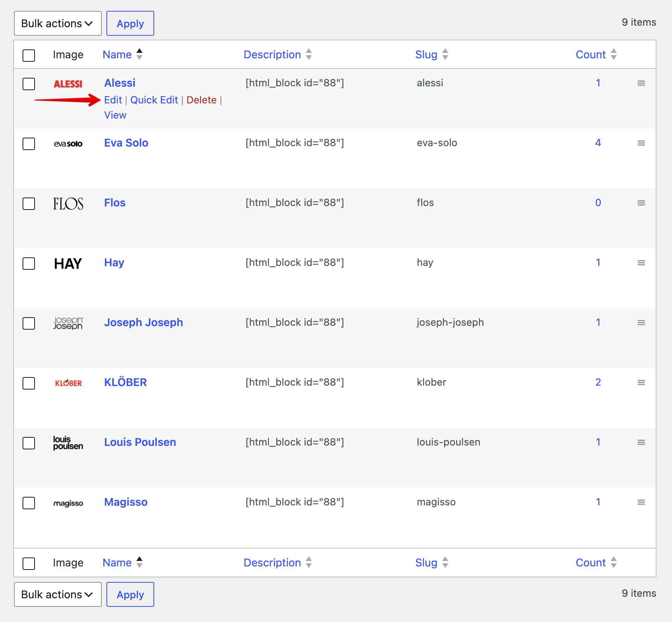Click the count 1 for Magisso
Viewport: 672px width, 622px height.
(598, 502)
